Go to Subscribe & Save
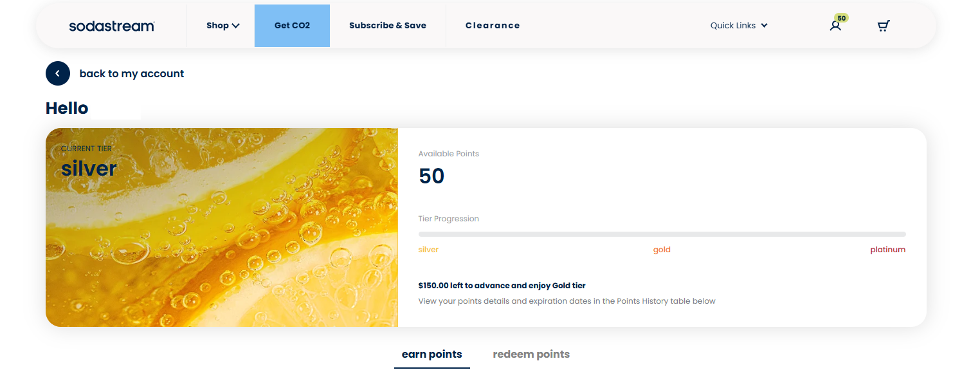The width and height of the screenshot is (980, 388). (388, 26)
